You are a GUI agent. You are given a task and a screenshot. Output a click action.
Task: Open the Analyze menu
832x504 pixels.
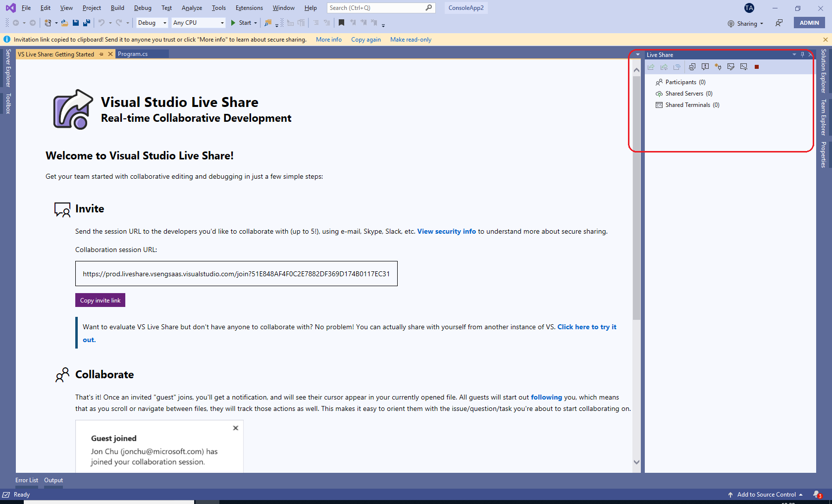pyautogui.click(x=192, y=8)
